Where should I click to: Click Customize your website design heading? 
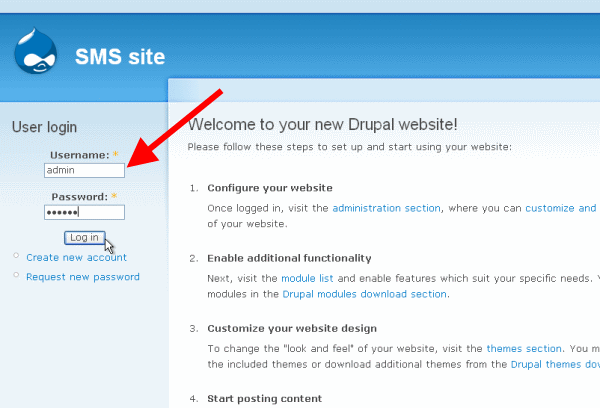click(x=292, y=328)
